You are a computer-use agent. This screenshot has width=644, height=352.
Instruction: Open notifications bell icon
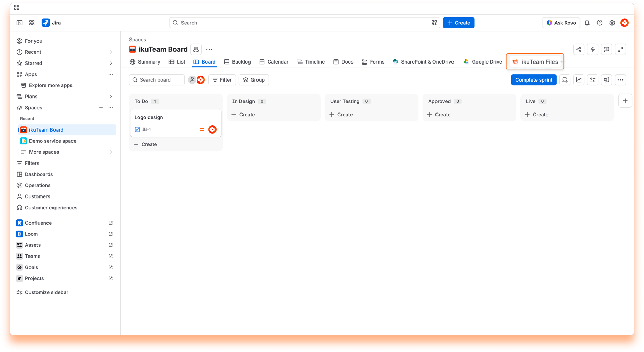click(x=587, y=23)
